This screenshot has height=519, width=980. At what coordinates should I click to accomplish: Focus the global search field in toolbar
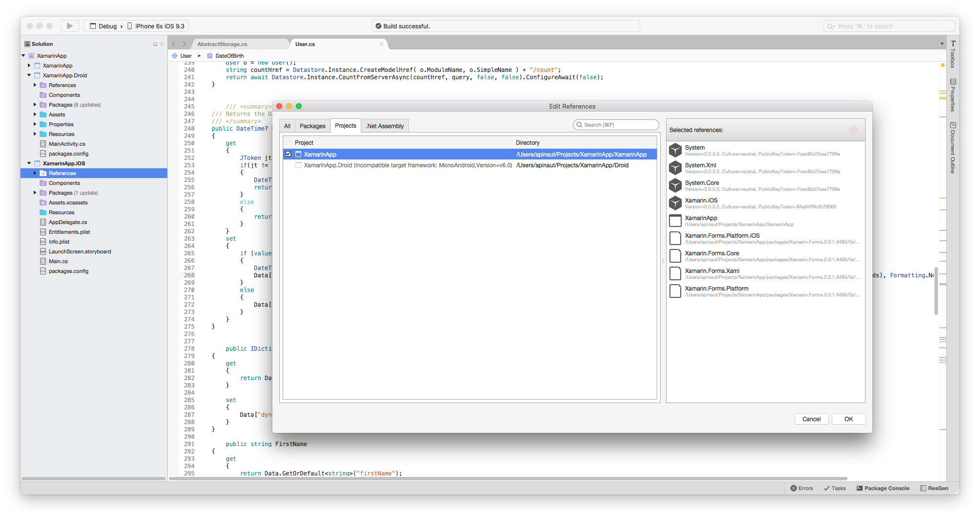(x=889, y=26)
